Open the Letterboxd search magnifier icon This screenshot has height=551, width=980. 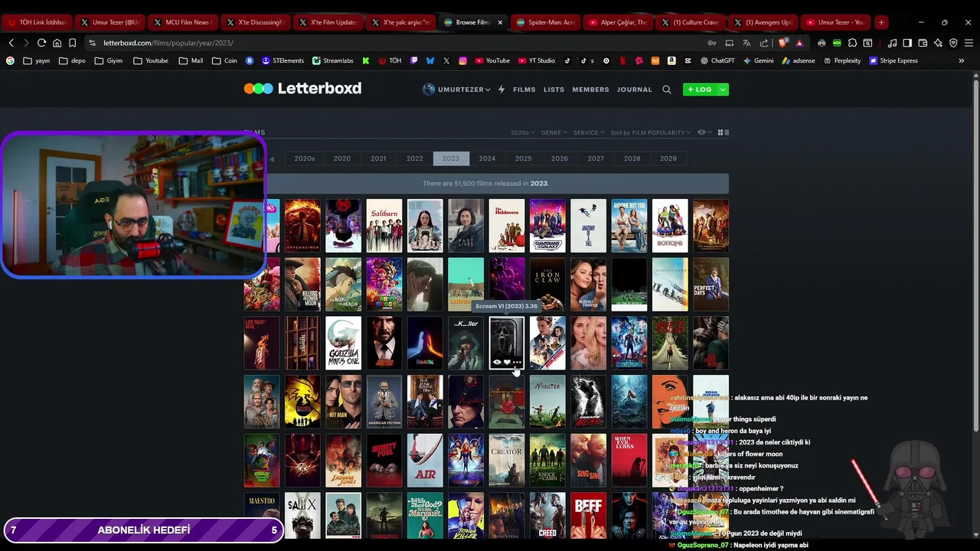click(x=666, y=90)
